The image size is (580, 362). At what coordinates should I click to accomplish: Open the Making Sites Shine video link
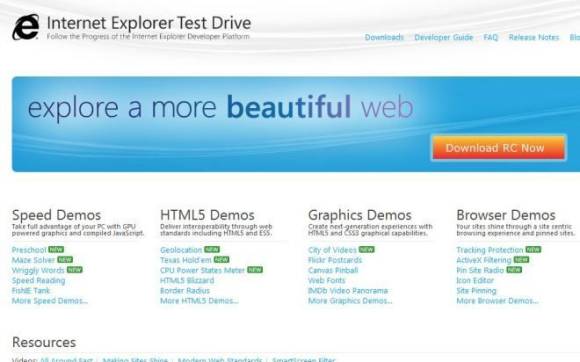(135, 359)
